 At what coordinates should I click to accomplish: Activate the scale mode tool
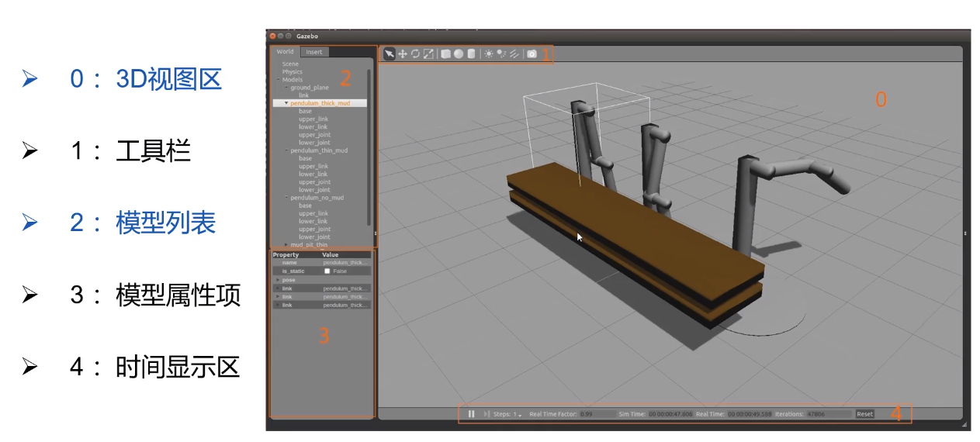[428, 54]
